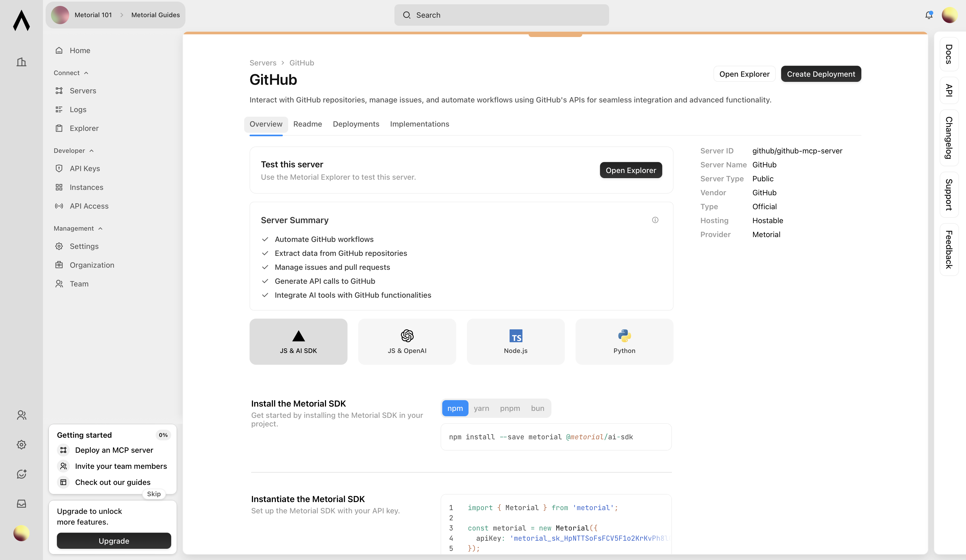Select the Node.js integration card
The width and height of the screenshot is (966, 560).
point(515,341)
